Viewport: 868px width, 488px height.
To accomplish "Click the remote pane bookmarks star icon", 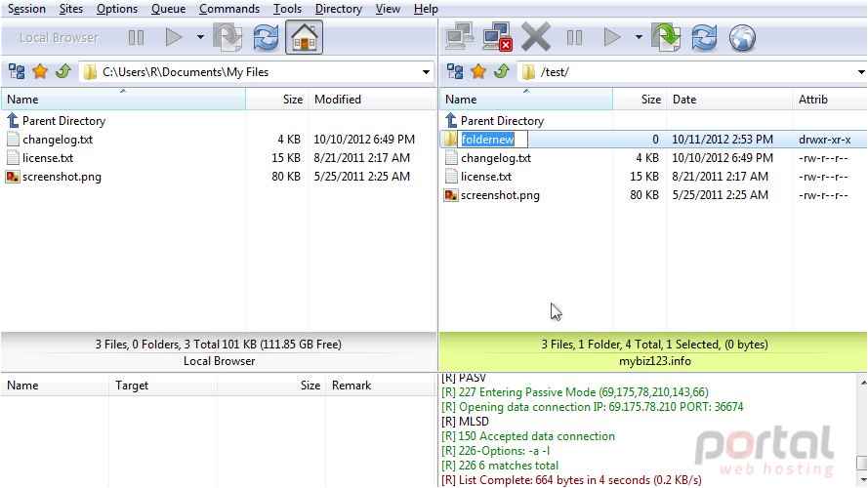I will tap(478, 71).
